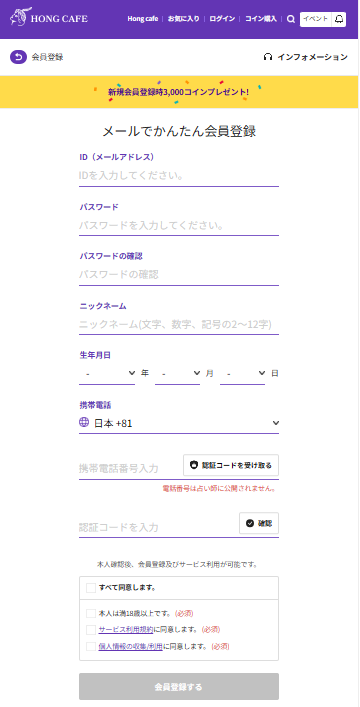Click the 会員登録 page title text
Viewport: 360px width, 707px height.
[47, 57]
